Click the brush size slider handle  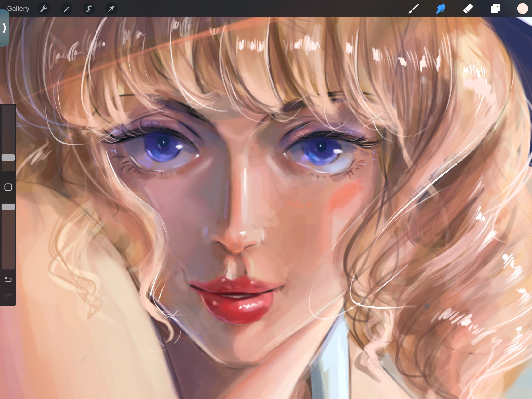[x=8, y=158]
